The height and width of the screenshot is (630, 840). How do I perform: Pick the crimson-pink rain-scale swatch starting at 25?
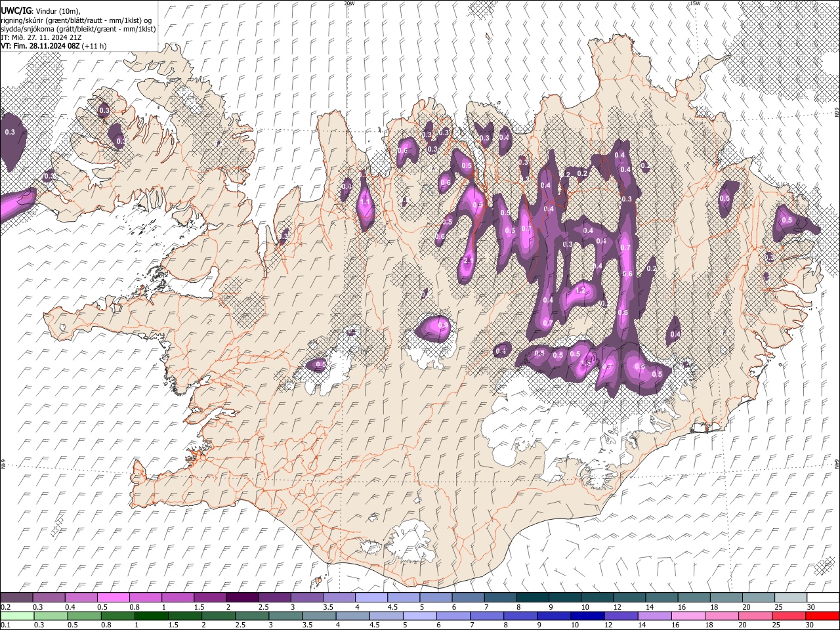789,616
